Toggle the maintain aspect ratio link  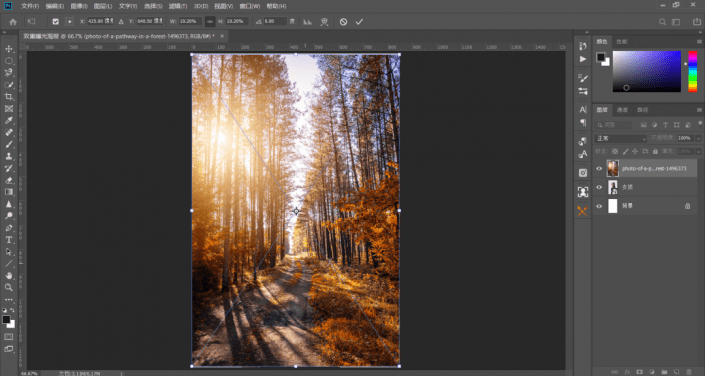(210, 22)
